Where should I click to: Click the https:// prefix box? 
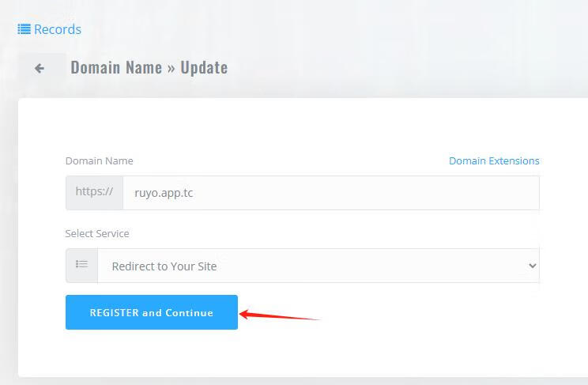tap(94, 192)
